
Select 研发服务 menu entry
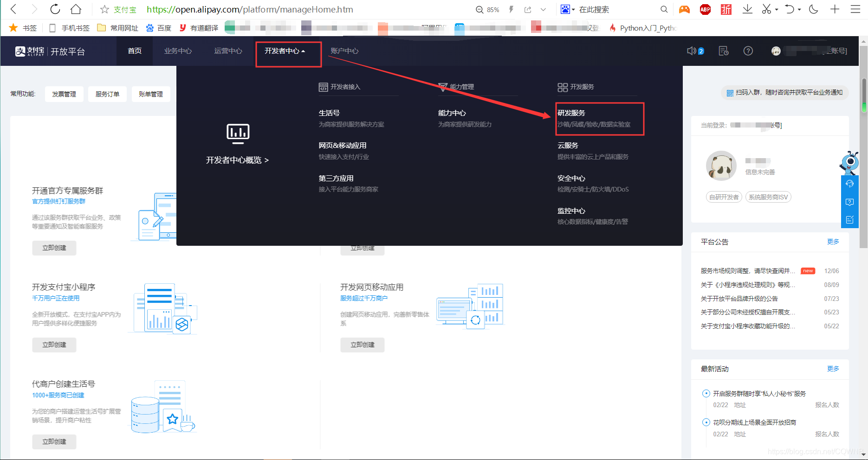coord(571,113)
